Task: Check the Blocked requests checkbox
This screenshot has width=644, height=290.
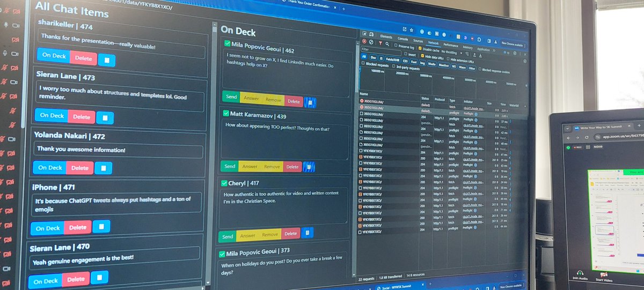Action: (363, 63)
